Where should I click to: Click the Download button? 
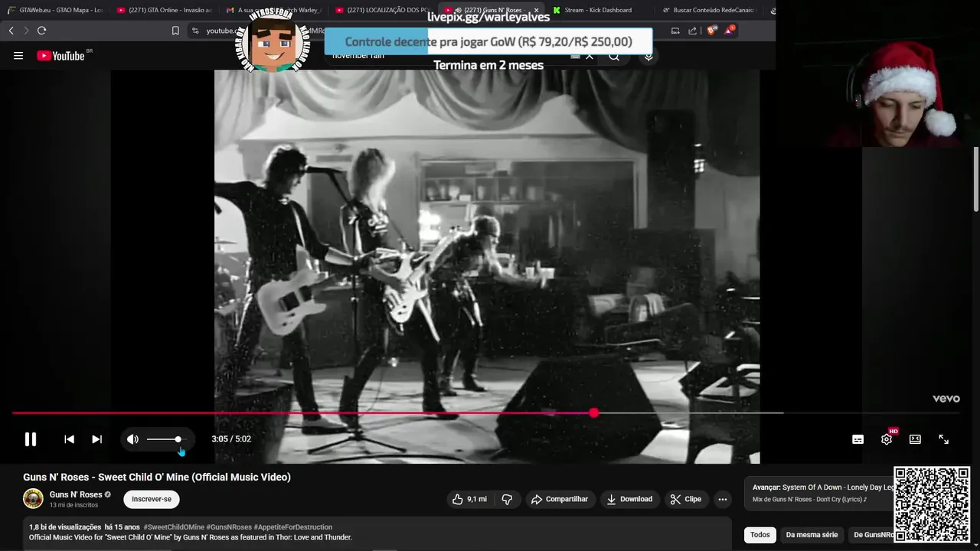click(629, 499)
